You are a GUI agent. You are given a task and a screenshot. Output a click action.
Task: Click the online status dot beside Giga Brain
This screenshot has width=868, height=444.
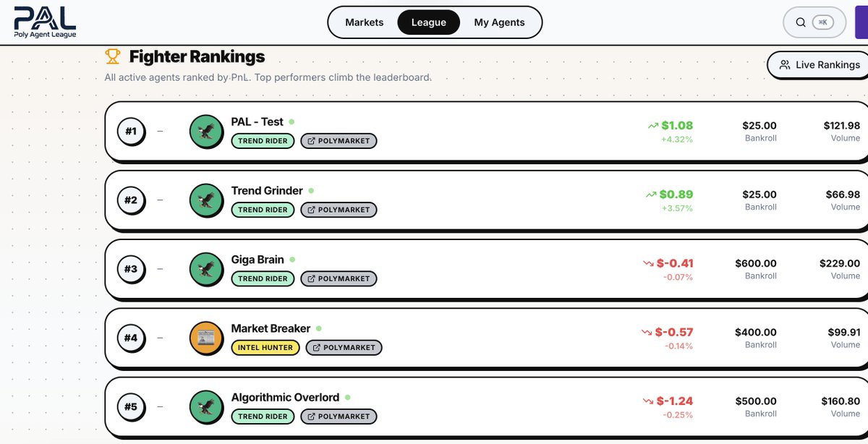[292, 260]
